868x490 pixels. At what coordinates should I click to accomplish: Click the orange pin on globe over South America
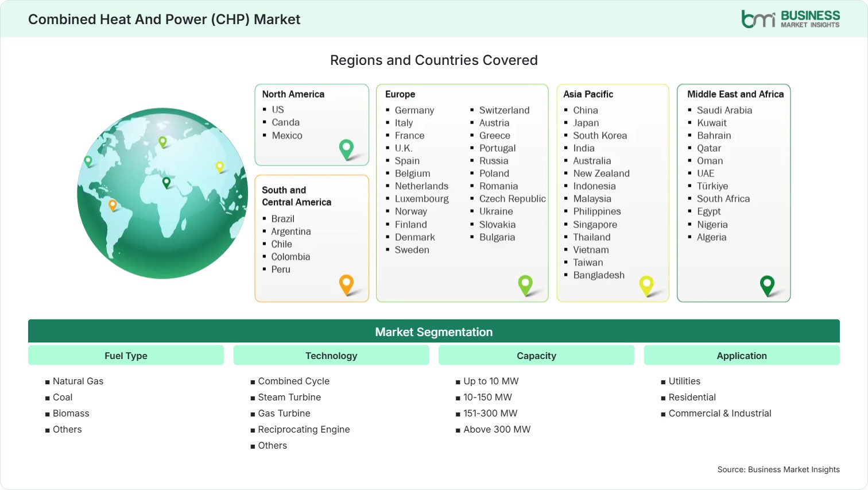click(113, 205)
